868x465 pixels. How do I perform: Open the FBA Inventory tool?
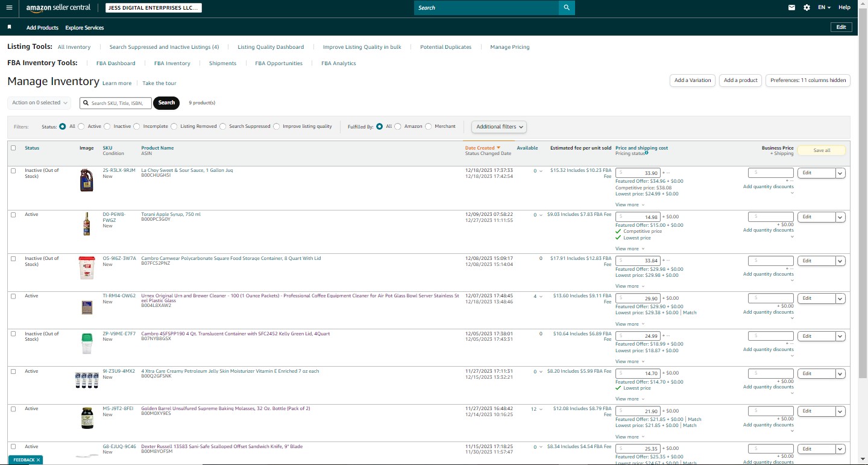click(x=172, y=63)
